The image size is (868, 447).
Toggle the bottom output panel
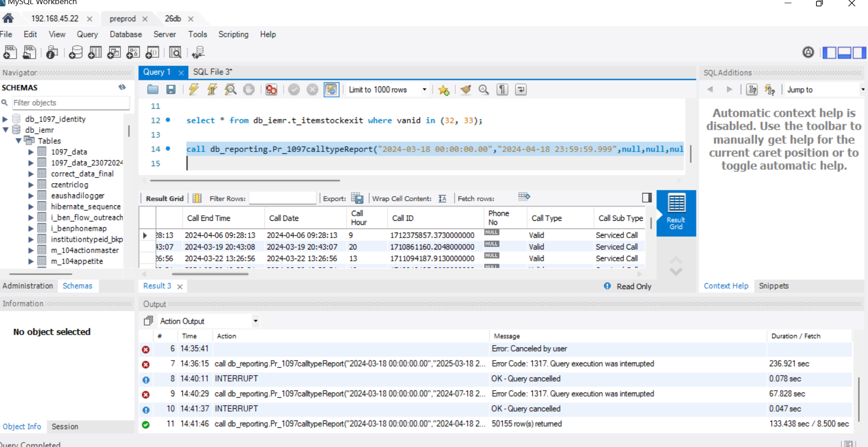click(844, 53)
